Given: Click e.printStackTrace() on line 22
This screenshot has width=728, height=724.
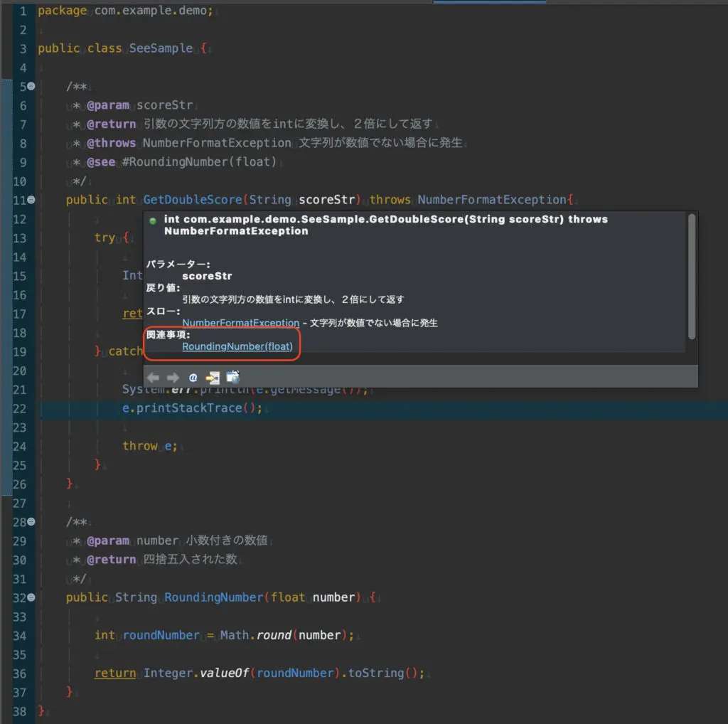Looking at the screenshot, I should tap(192, 408).
